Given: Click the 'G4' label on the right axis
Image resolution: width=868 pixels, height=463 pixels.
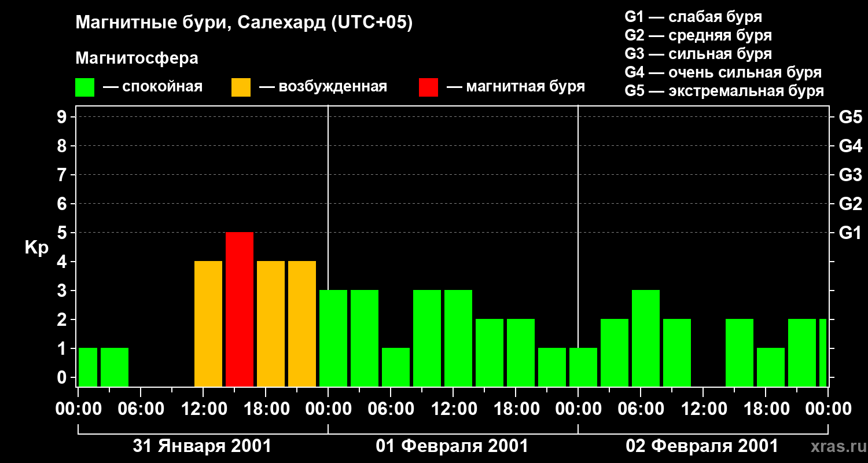Looking at the screenshot, I should click(850, 146).
